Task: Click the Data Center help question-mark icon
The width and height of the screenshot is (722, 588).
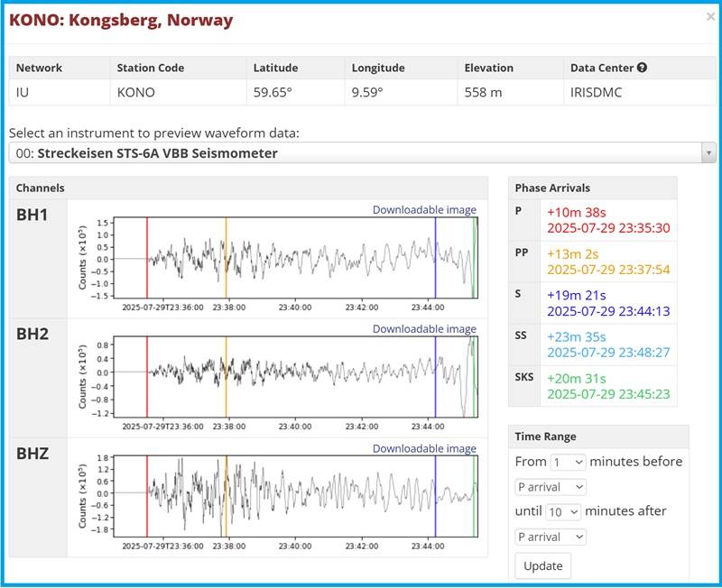Action: coord(642,68)
